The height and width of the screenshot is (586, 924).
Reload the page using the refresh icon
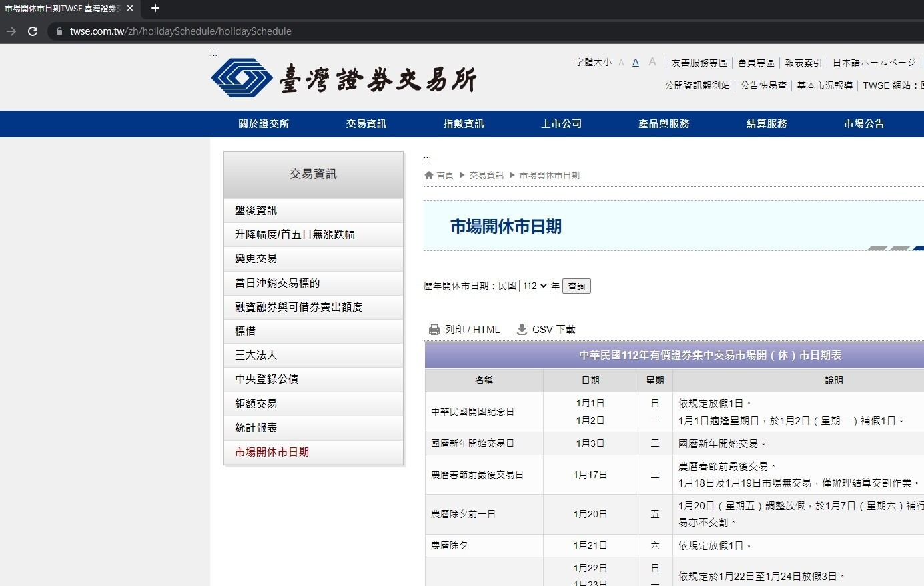[x=32, y=31]
